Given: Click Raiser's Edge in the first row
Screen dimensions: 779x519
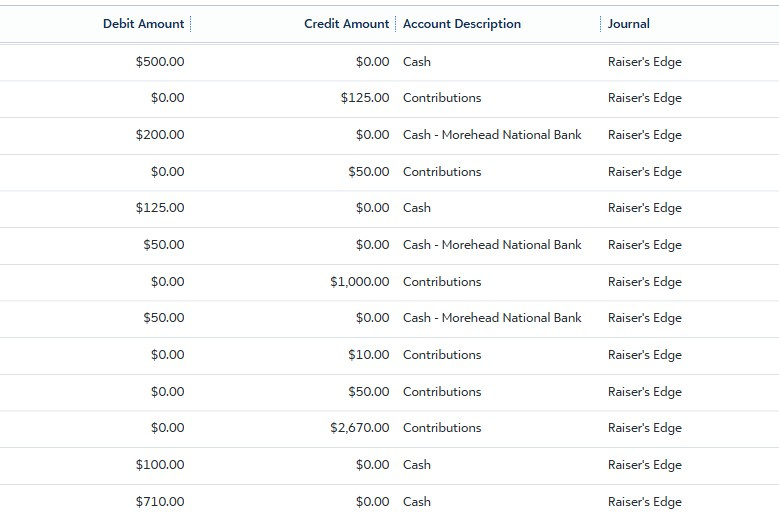Looking at the screenshot, I should pos(644,62).
